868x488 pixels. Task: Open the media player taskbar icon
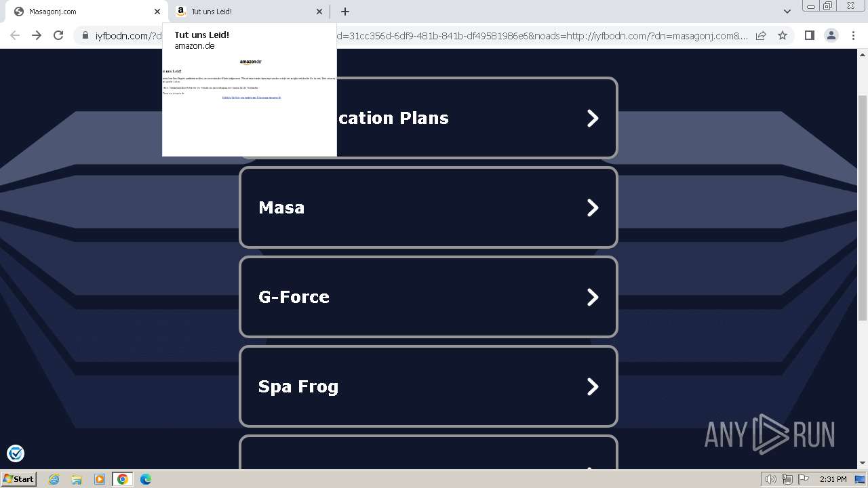pos(100,479)
